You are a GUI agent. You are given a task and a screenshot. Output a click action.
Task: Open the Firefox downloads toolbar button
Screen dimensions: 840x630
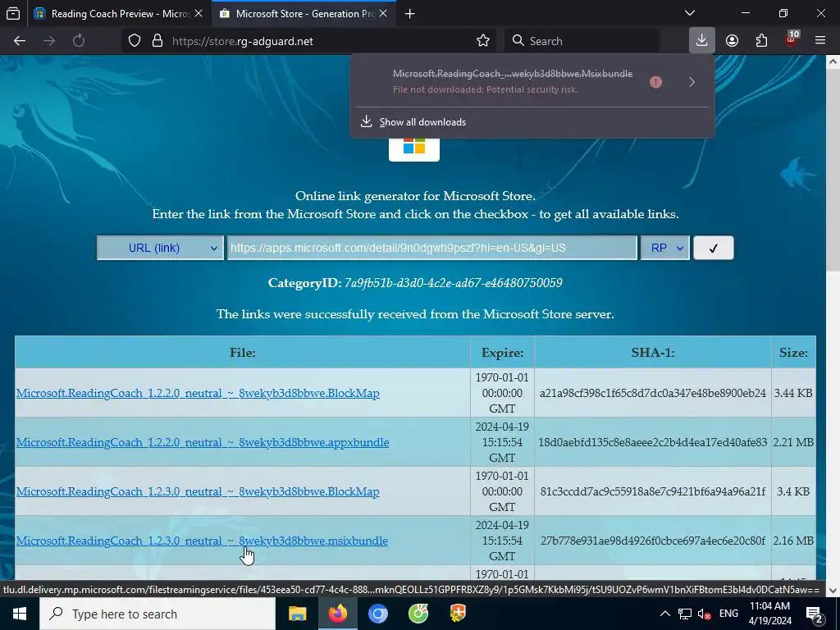click(x=701, y=40)
